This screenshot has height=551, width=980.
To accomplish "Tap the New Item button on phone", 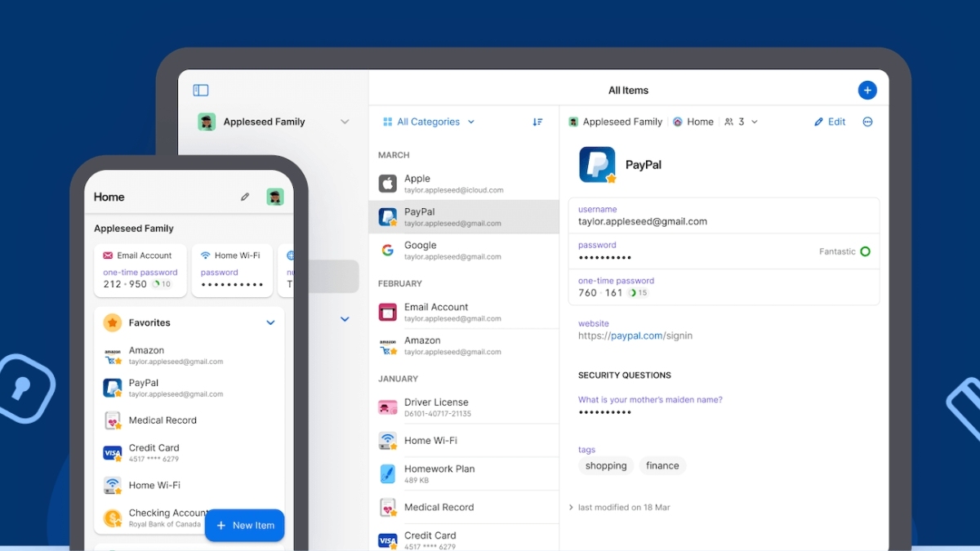I will click(x=244, y=526).
